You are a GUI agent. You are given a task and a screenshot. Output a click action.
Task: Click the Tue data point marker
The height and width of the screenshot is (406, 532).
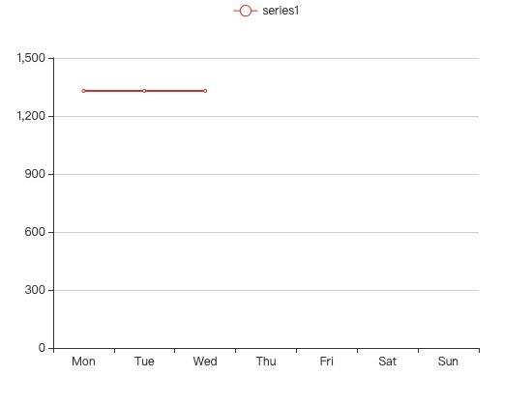(x=144, y=91)
